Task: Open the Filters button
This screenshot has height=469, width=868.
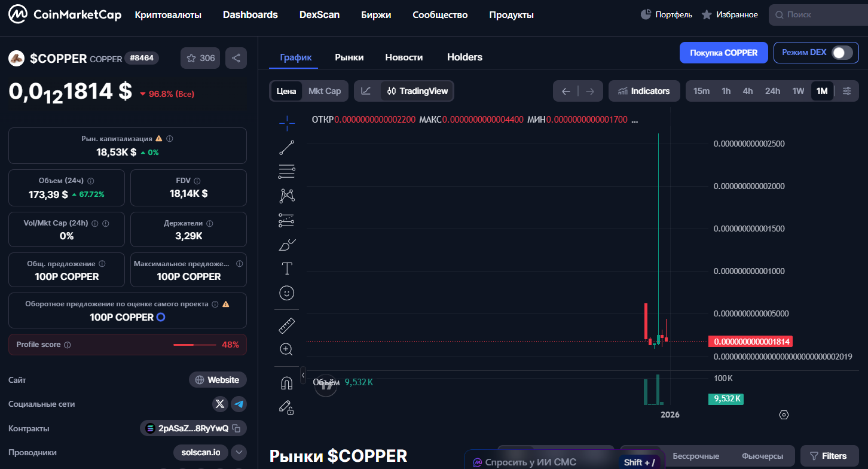Action: pos(828,456)
